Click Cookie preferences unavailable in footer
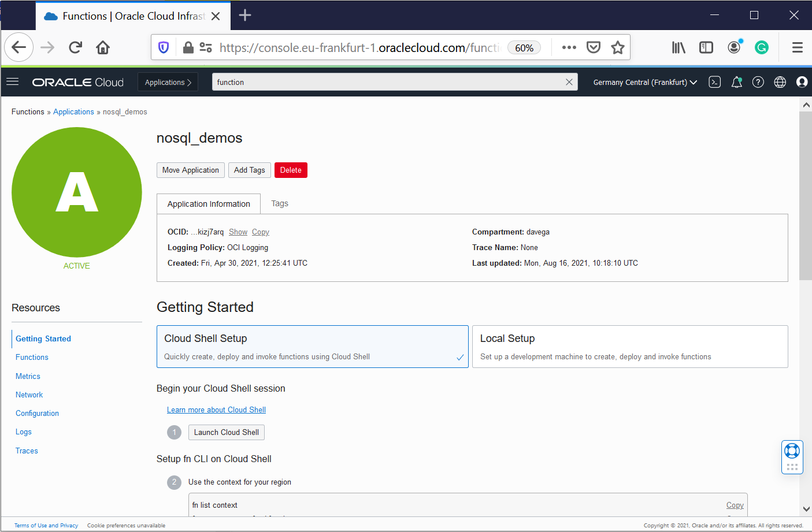The image size is (812, 532). [126, 525]
